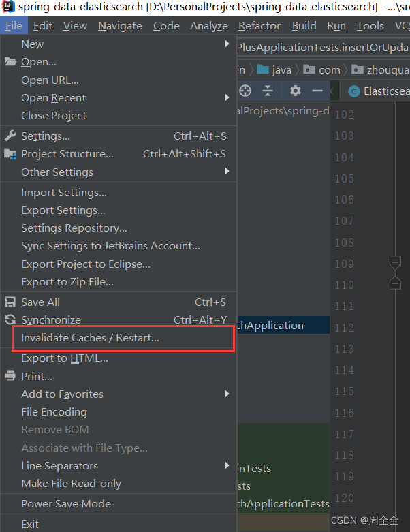Click the Print... printer icon

pos(10,376)
